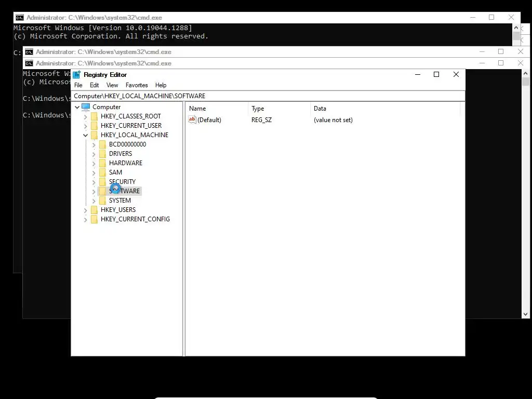Minimize the second cmd.exe window
This screenshot has width=532, height=399.
click(x=482, y=51)
